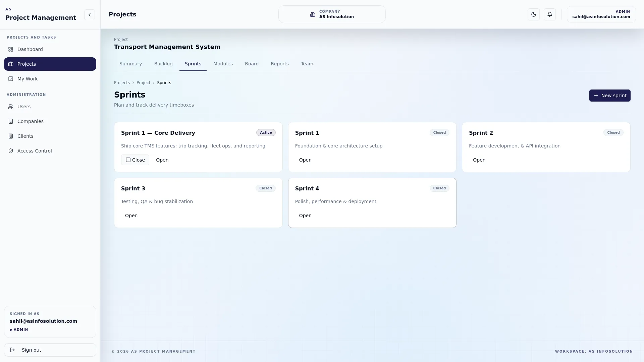Click the Project breadcrumb link
The image size is (644, 362).
click(x=143, y=83)
